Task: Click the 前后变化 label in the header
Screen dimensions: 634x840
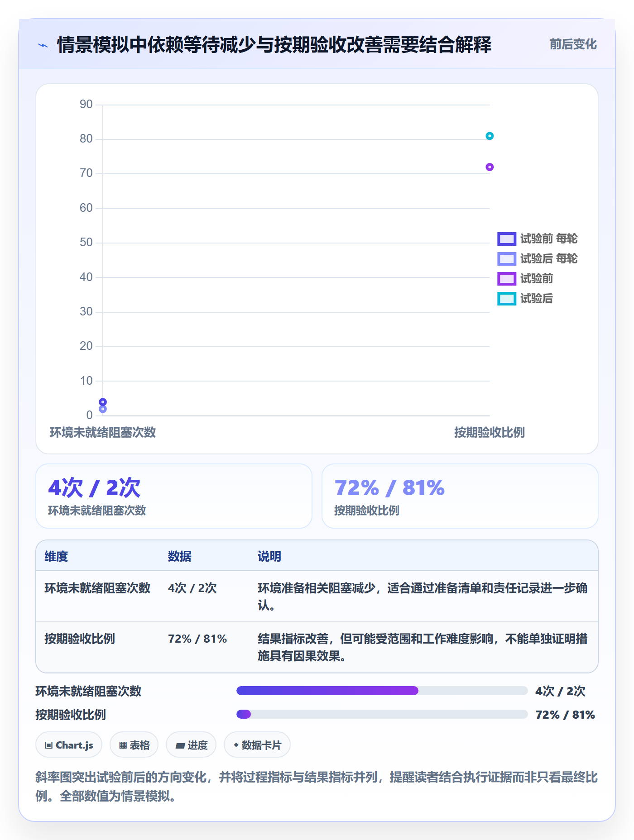Action: 573,44
